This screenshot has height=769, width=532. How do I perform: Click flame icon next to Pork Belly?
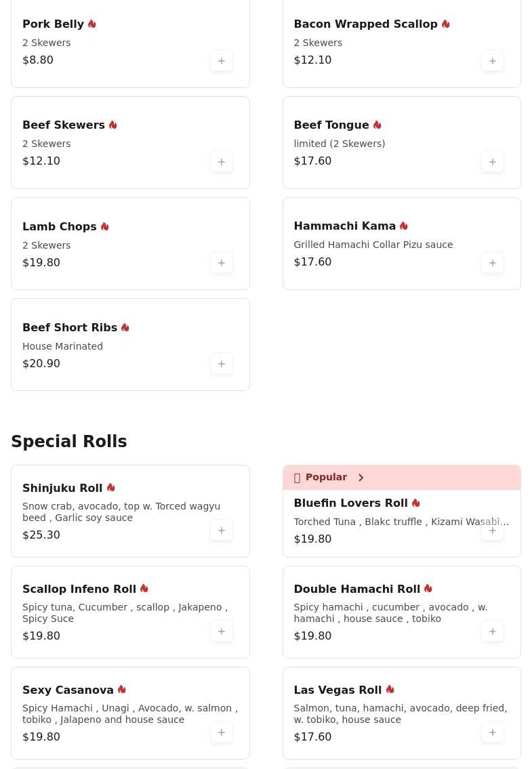tap(92, 24)
